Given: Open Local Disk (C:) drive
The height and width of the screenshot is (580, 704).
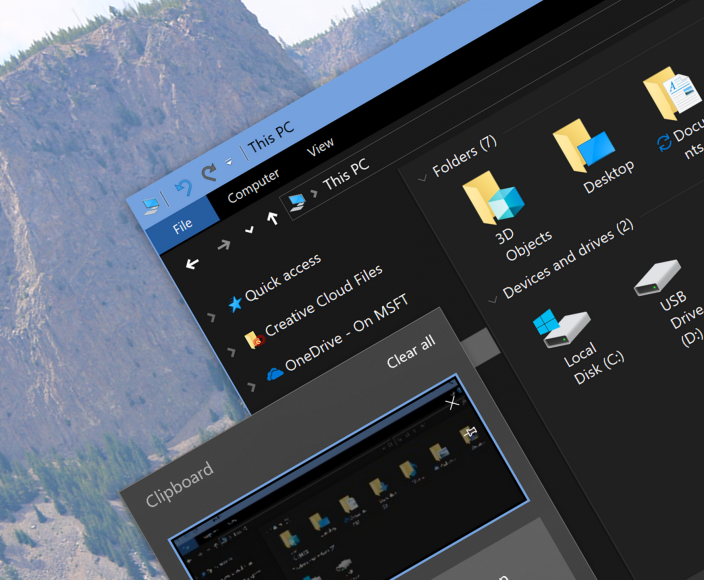Looking at the screenshot, I should pos(567,329).
